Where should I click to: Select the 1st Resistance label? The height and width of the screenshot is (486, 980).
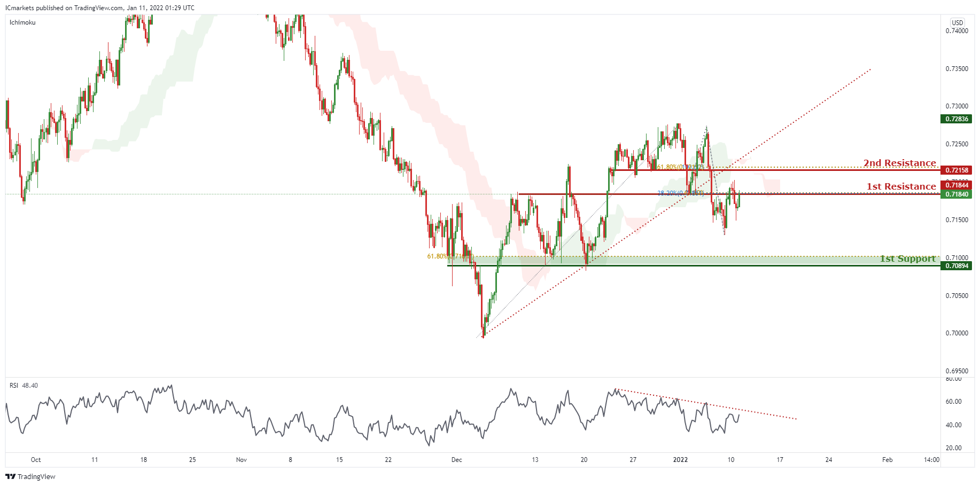click(901, 186)
